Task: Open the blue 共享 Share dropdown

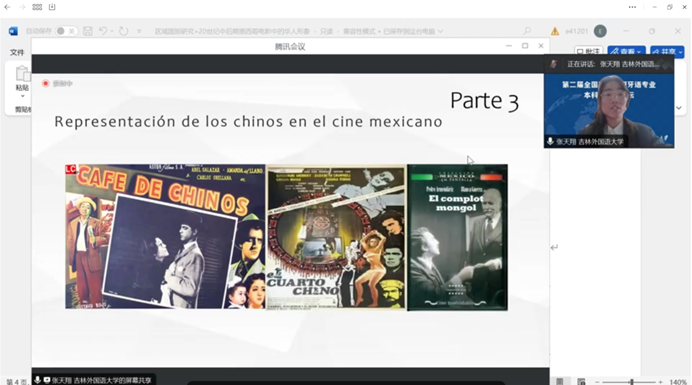Action: coord(667,52)
